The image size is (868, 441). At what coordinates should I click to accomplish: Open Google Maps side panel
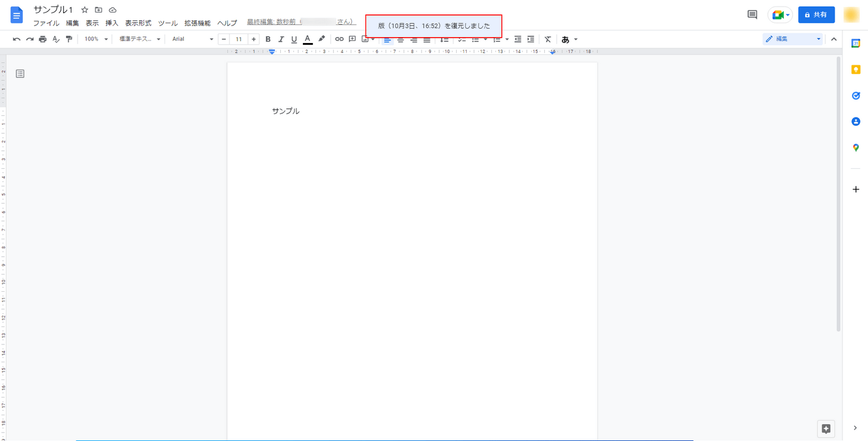point(855,147)
